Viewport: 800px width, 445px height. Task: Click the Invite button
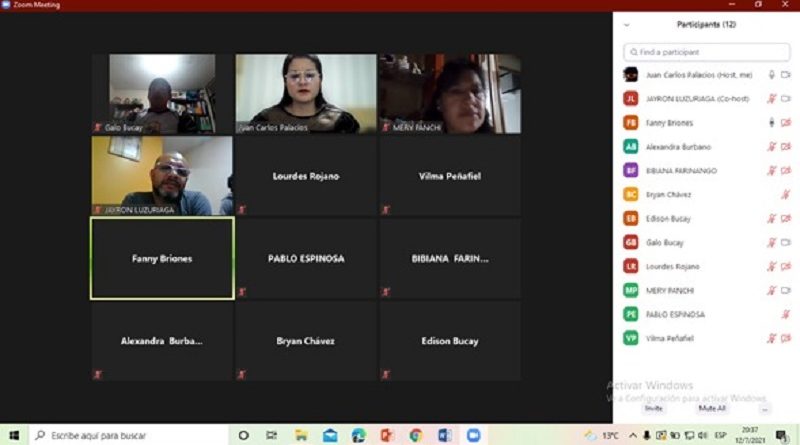tap(653, 408)
